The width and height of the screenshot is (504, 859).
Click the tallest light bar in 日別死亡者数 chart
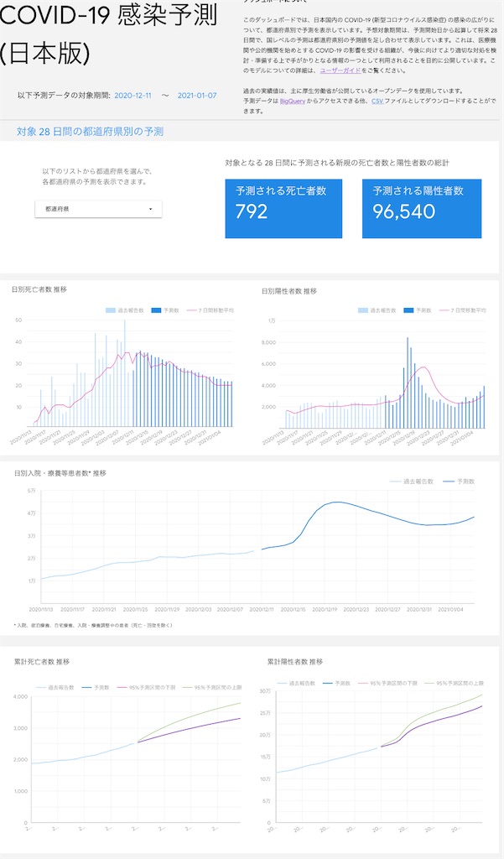click(125, 372)
